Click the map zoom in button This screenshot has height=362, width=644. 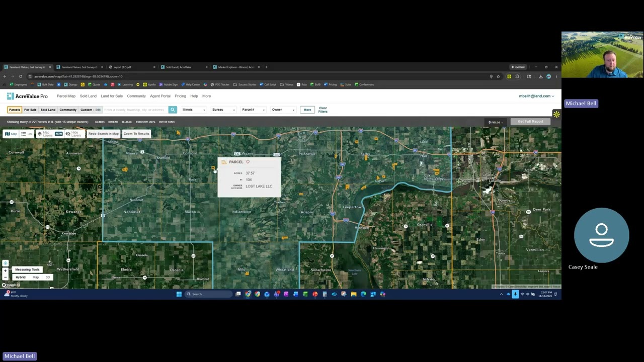pyautogui.click(x=5, y=270)
